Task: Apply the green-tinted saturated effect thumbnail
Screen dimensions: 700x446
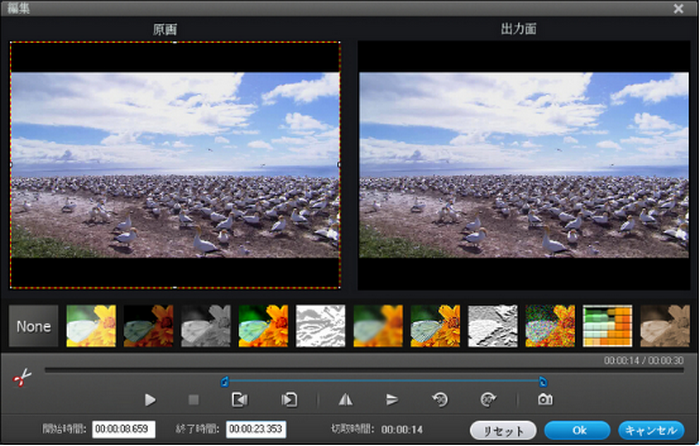Action: point(263,326)
